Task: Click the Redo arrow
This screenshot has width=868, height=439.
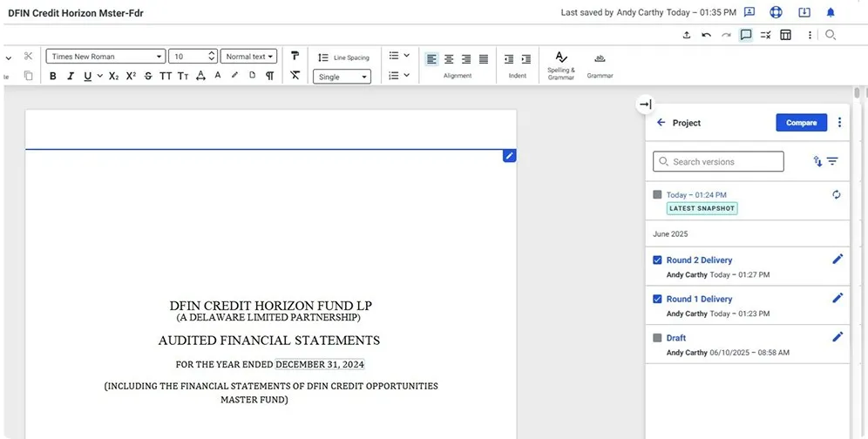Action: 726,35
